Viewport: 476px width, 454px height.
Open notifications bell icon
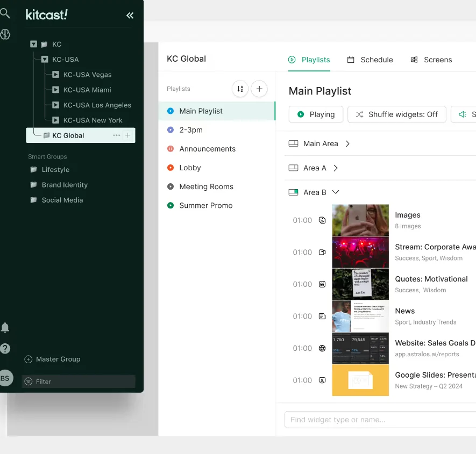(x=5, y=328)
